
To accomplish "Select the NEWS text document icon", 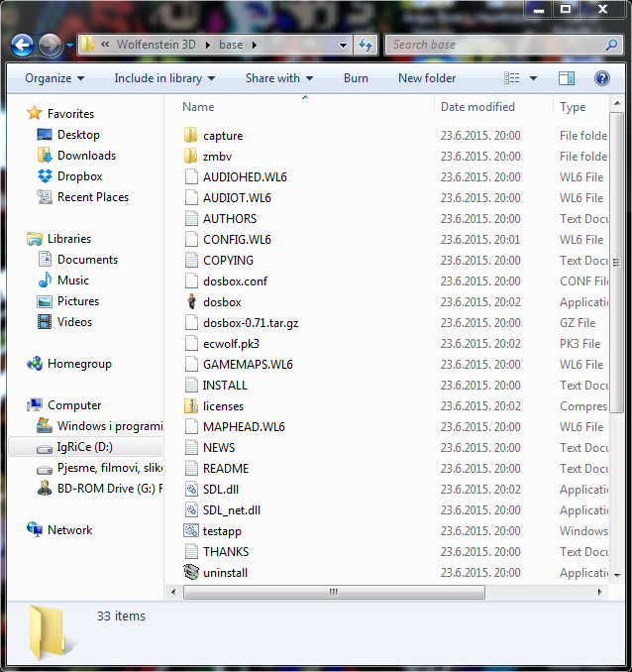I will pos(190,447).
